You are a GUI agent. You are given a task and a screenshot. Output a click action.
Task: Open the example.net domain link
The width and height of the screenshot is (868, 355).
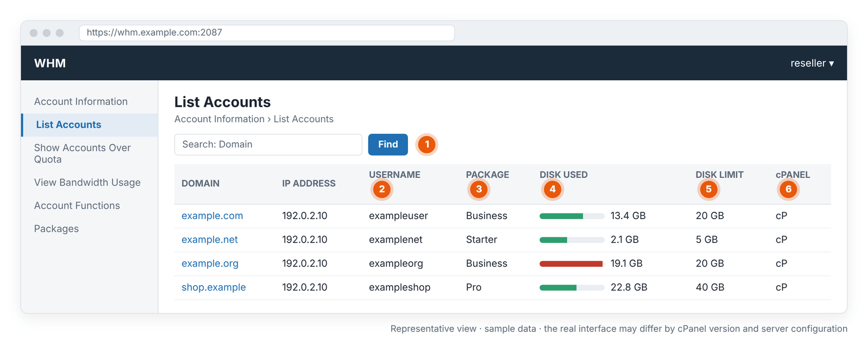[209, 240]
